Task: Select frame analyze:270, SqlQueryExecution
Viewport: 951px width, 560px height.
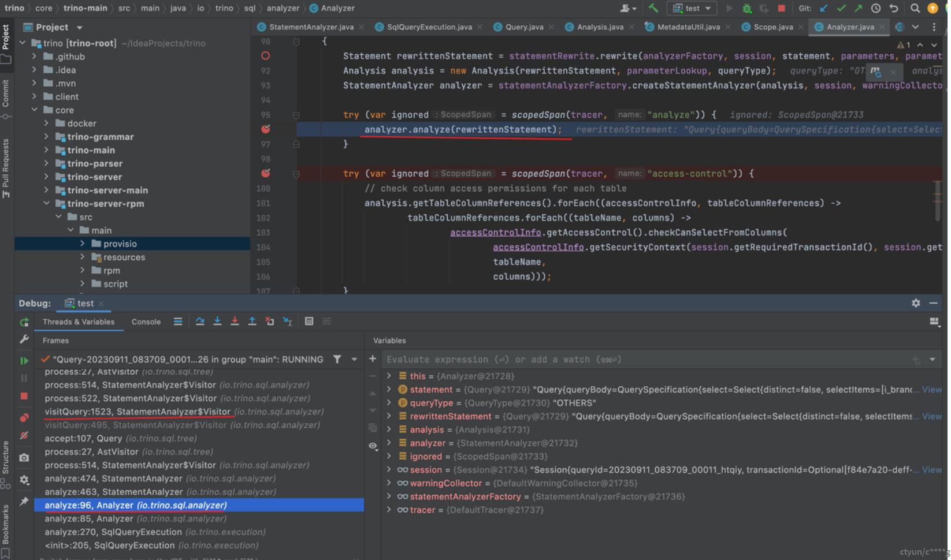Action: [155, 532]
